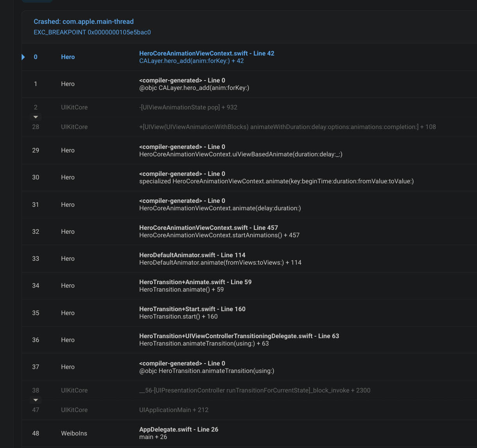477x448 pixels.
Task: Open HeroCoreAnimationViewContext.swift at Line 42
Action: (207, 53)
